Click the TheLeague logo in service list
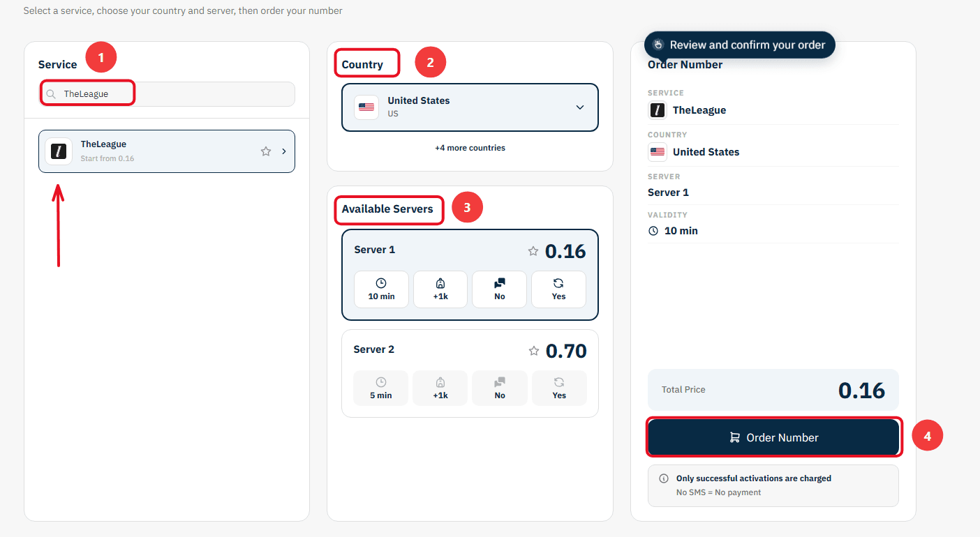The width and height of the screenshot is (980, 537). (59, 151)
